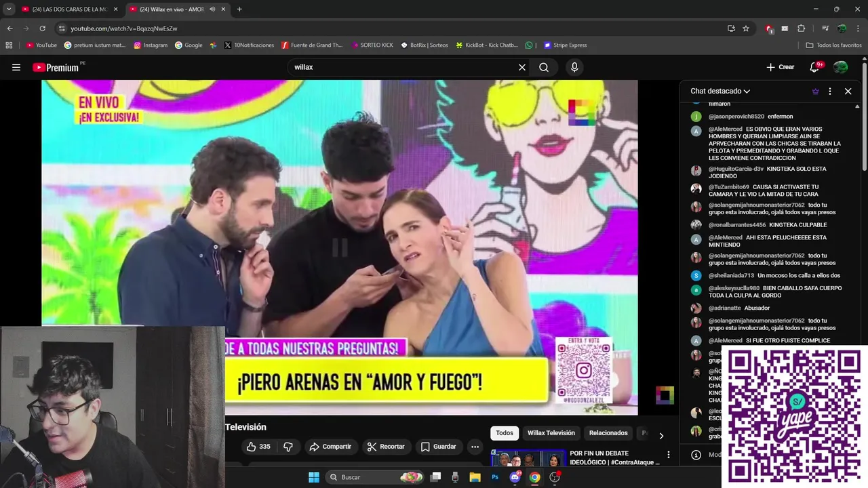Click the Windows taskbar 'Buscar' search box
Image resolution: width=868 pixels, height=488 pixels.
coord(375,477)
